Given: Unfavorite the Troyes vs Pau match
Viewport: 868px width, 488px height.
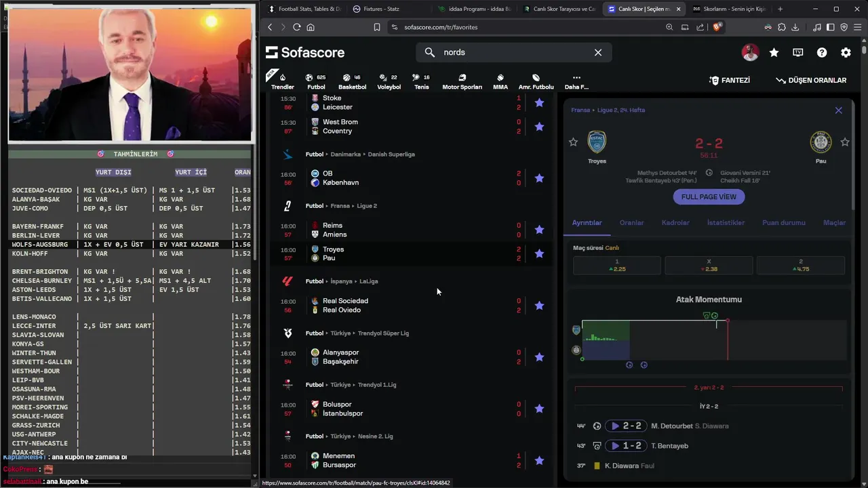Looking at the screenshot, I should click(x=539, y=253).
